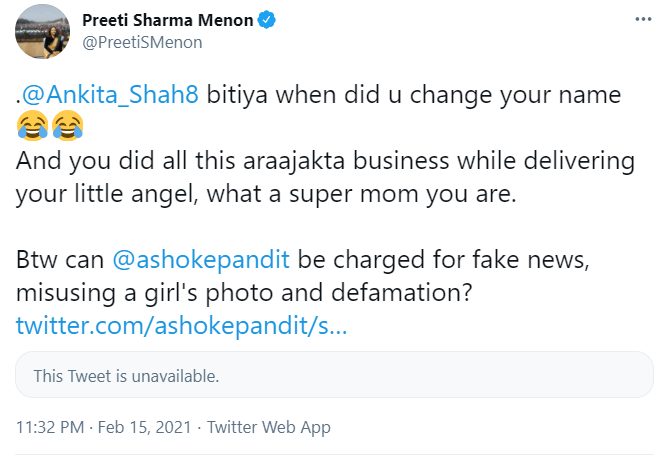The image size is (669, 457).
Task: Click the Feb 15, 2021 date
Action: click(144, 427)
